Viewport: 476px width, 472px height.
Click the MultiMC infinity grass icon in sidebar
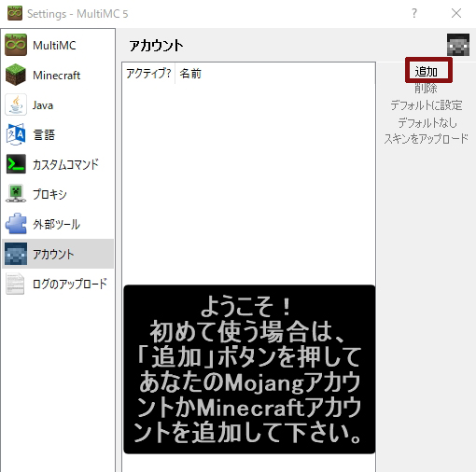(x=16, y=45)
